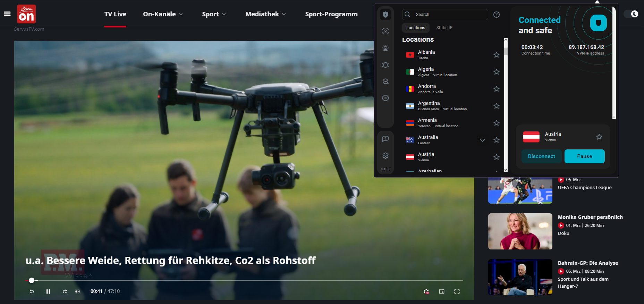
Task: Pause the video playback
Action: tap(48, 291)
